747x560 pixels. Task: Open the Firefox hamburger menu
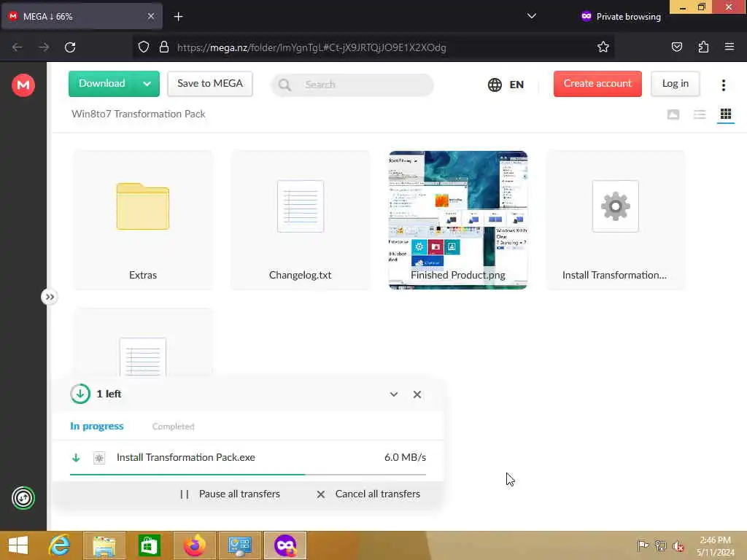729,47
